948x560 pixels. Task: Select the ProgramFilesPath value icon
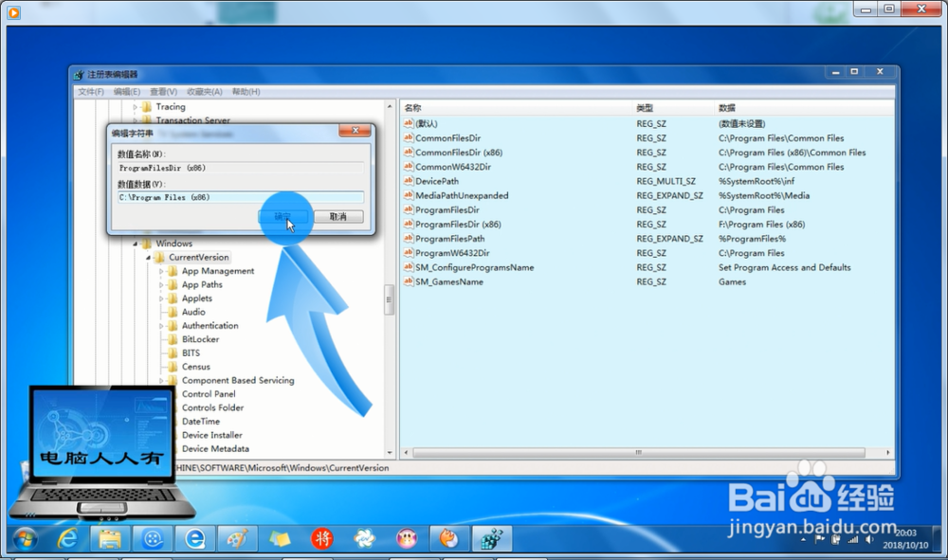tap(408, 239)
